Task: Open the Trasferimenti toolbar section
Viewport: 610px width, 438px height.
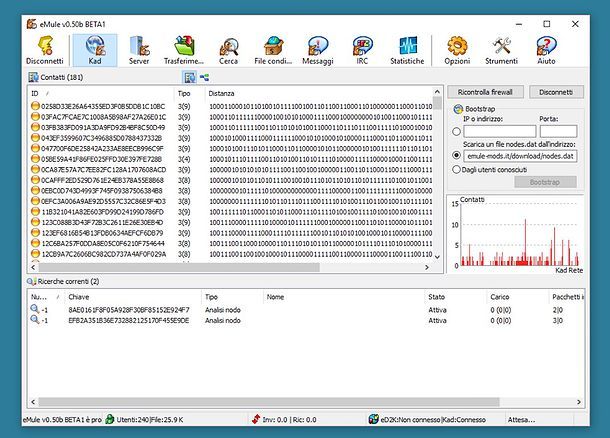Action: 184,50
